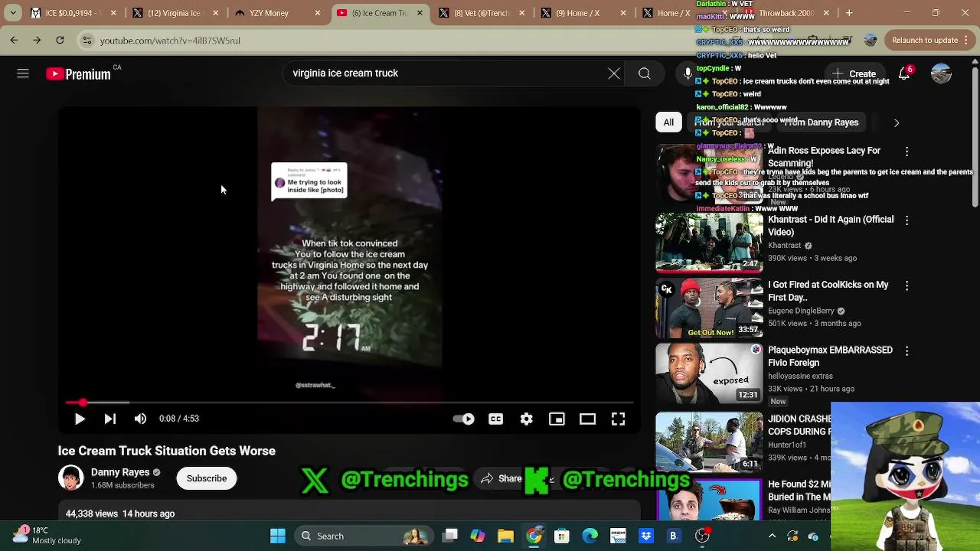Select the All filter chip
This screenshot has height=551, width=980.
[x=668, y=122]
